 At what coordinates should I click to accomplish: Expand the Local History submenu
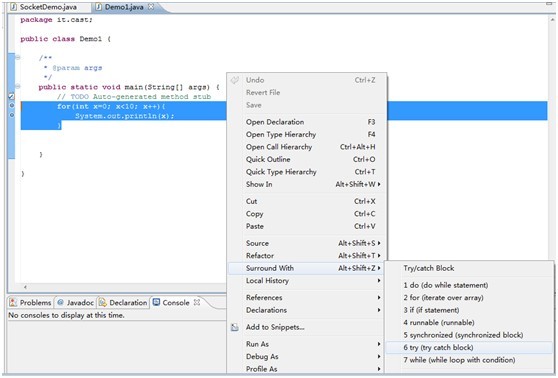point(307,281)
